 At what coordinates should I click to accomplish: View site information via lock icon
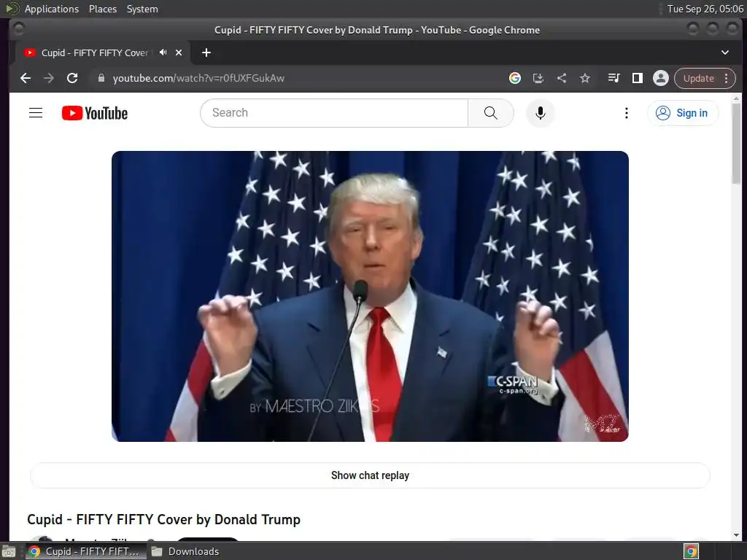[101, 78]
